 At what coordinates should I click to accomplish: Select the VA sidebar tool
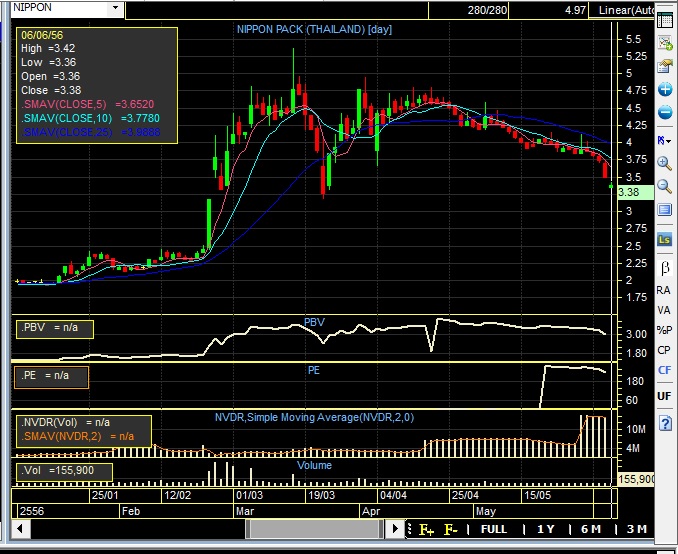(664, 311)
